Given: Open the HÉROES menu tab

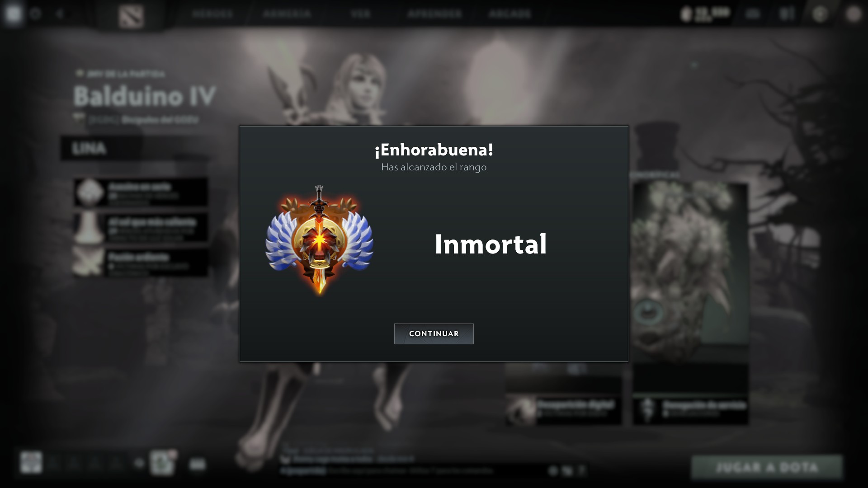Looking at the screenshot, I should 212,14.
